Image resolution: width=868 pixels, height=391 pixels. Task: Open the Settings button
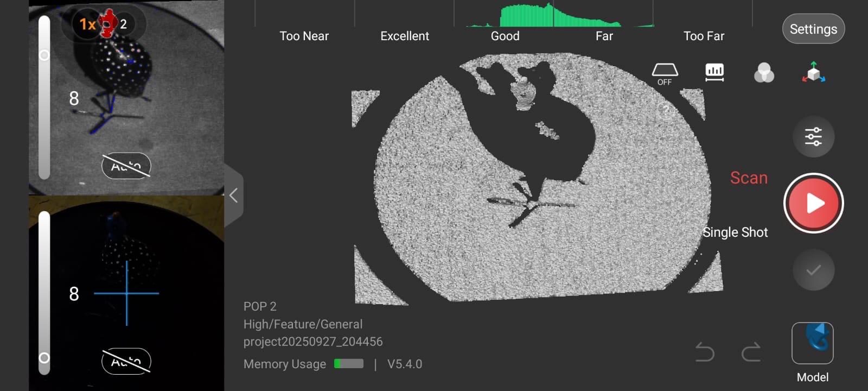[x=813, y=29]
